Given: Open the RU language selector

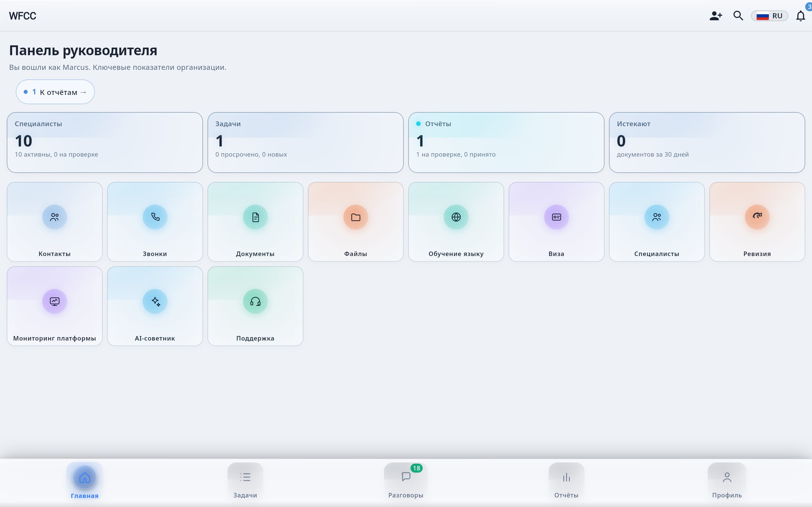Looking at the screenshot, I should 769,16.
